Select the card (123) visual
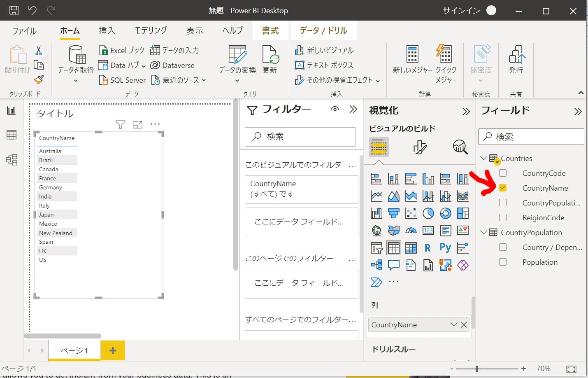This screenshot has width=588, height=378. coord(428,231)
